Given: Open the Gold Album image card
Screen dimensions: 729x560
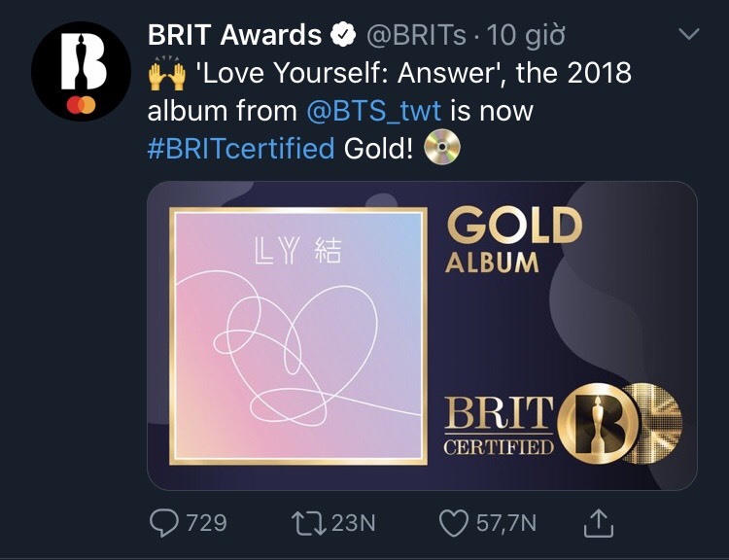Looking at the screenshot, I should click(422, 335).
